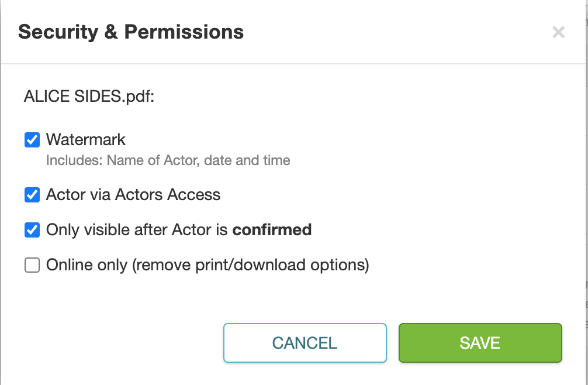Click the Security & Permissions dialog title
Screen dimensions: 588x385
coord(132,32)
